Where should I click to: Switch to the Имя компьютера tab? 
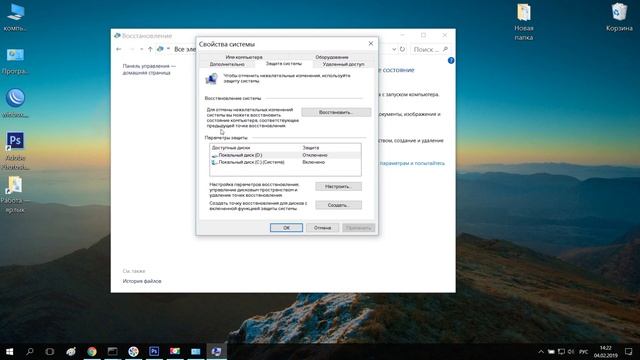tap(244, 57)
